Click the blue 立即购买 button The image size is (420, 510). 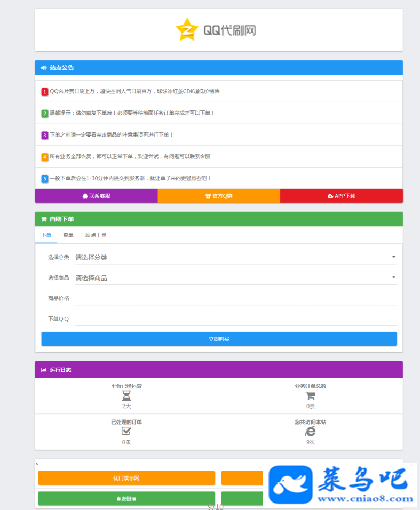[x=219, y=339]
